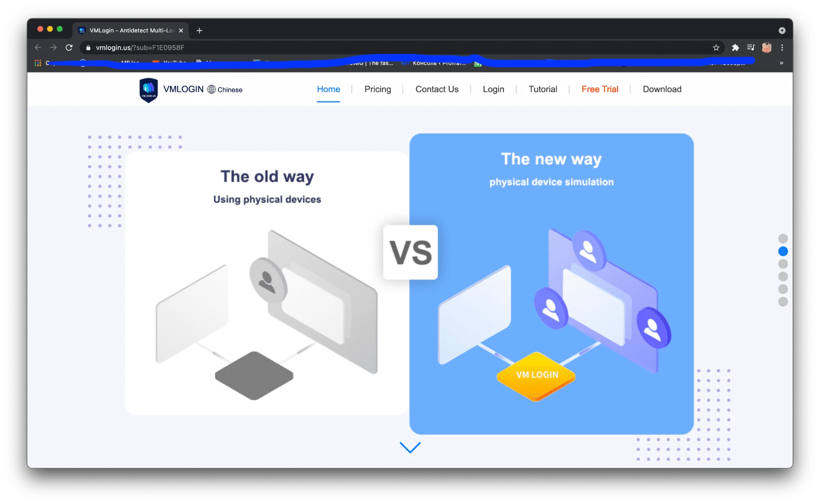Click the Free Trial link

point(600,89)
